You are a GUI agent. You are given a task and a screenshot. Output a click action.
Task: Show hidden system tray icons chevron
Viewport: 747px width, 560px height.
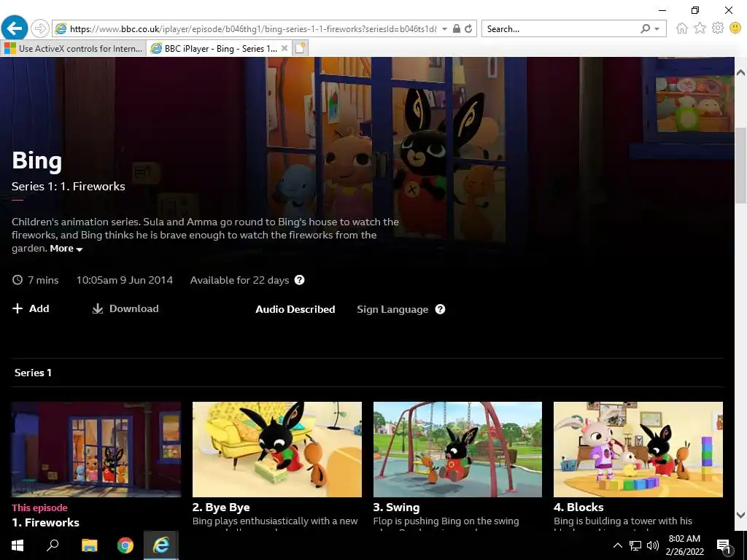[x=617, y=545]
